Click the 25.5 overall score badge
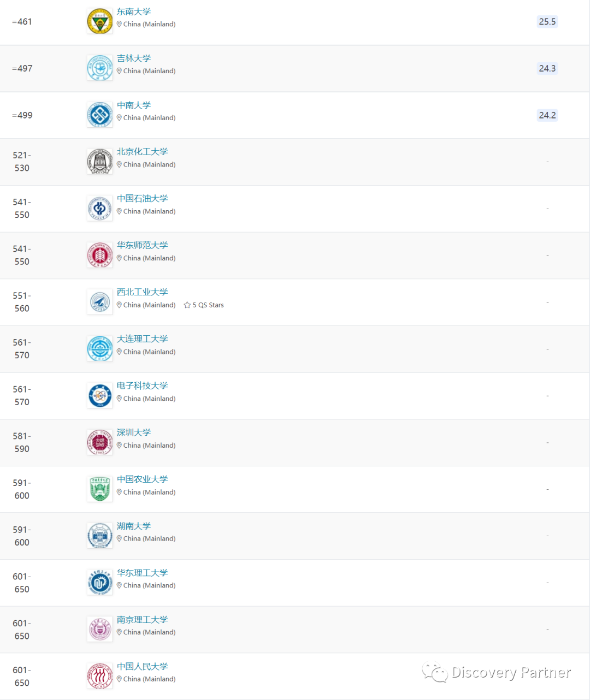 click(x=547, y=22)
